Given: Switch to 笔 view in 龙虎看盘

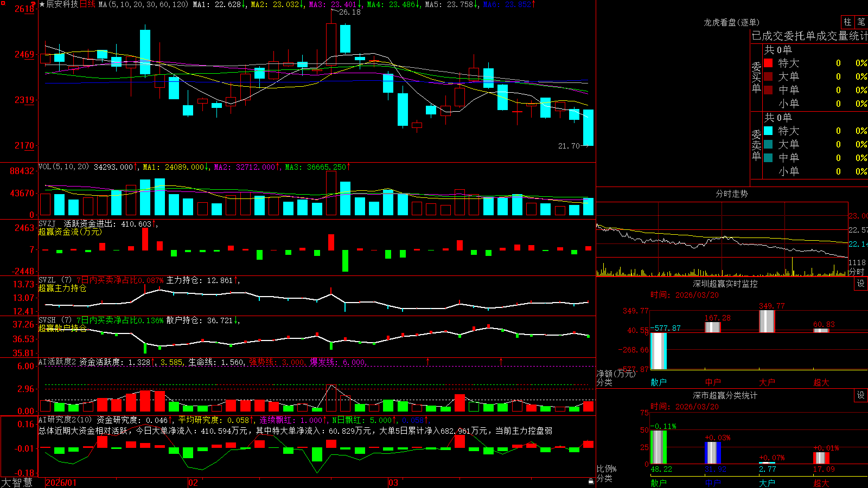Looking at the screenshot, I should [x=861, y=22].
